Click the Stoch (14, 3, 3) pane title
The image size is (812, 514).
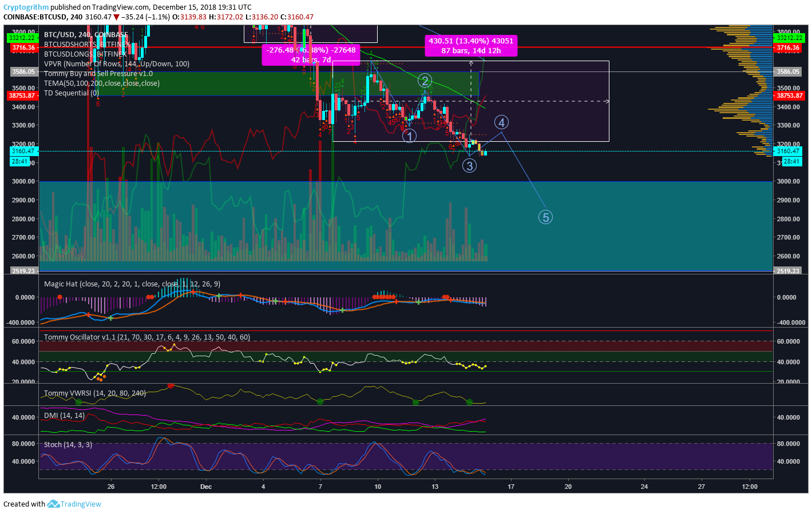coord(68,445)
